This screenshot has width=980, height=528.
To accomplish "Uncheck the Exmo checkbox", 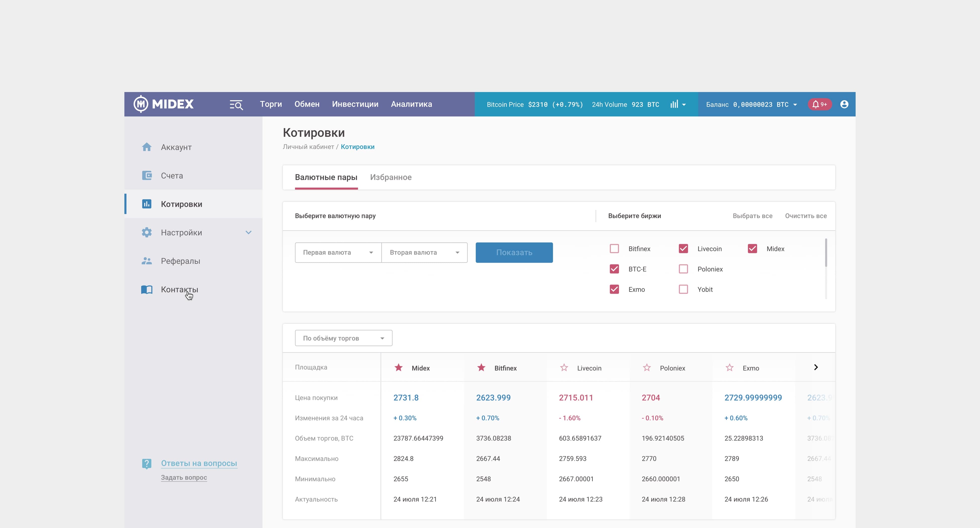I will 614,289.
